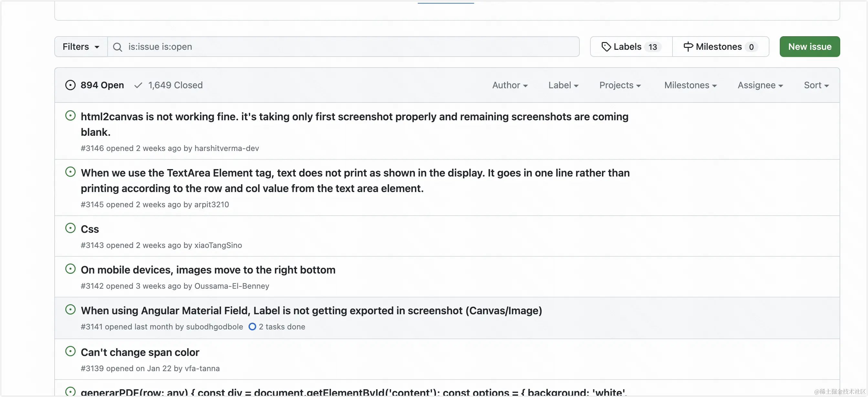Click checkmark icon beside 1,649 Closed

138,86
